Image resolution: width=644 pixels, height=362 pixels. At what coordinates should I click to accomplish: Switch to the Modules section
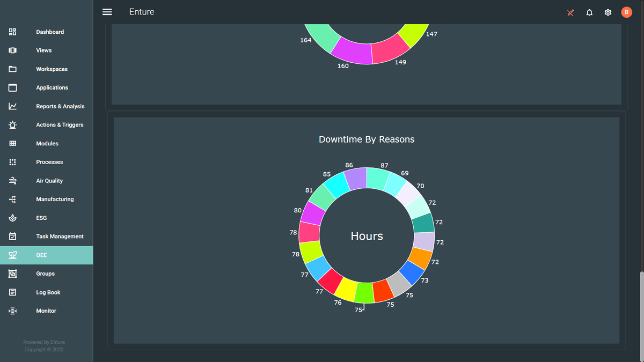click(x=12, y=143)
